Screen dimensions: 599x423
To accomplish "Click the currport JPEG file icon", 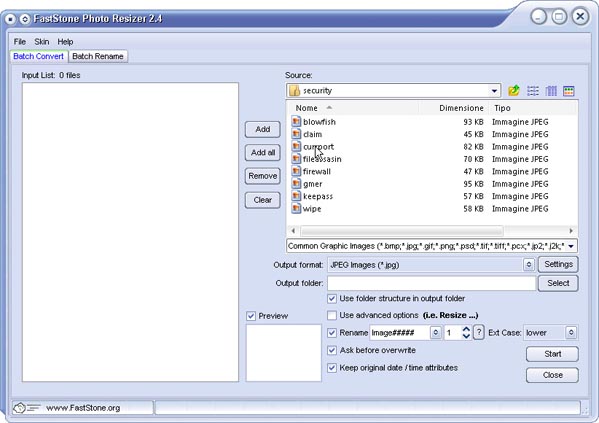I will (x=296, y=146).
